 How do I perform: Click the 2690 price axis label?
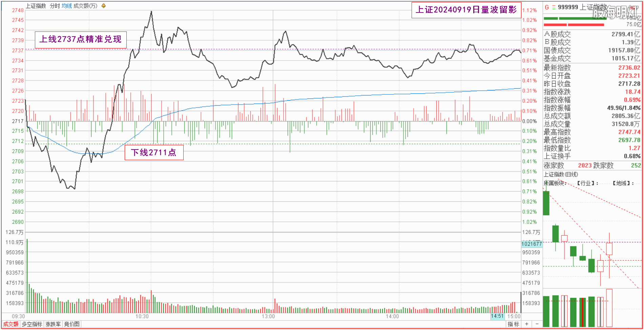pyautogui.click(x=18, y=222)
